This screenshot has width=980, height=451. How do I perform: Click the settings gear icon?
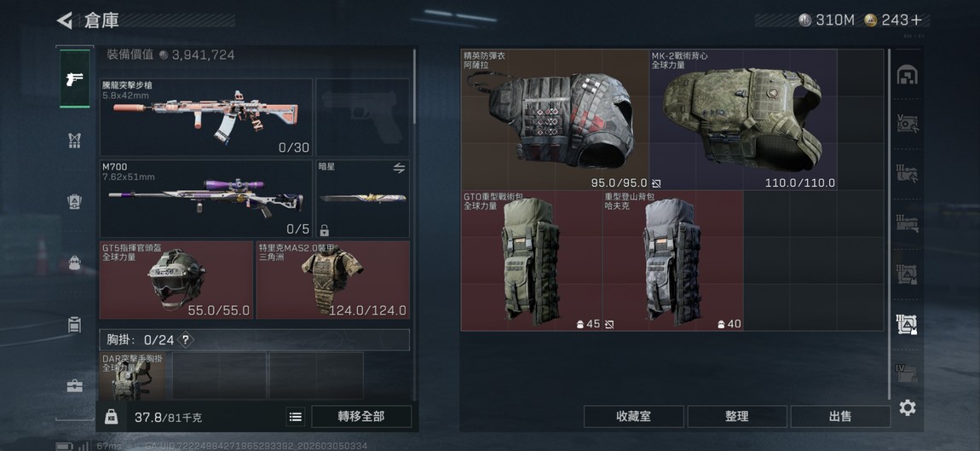[x=907, y=408]
